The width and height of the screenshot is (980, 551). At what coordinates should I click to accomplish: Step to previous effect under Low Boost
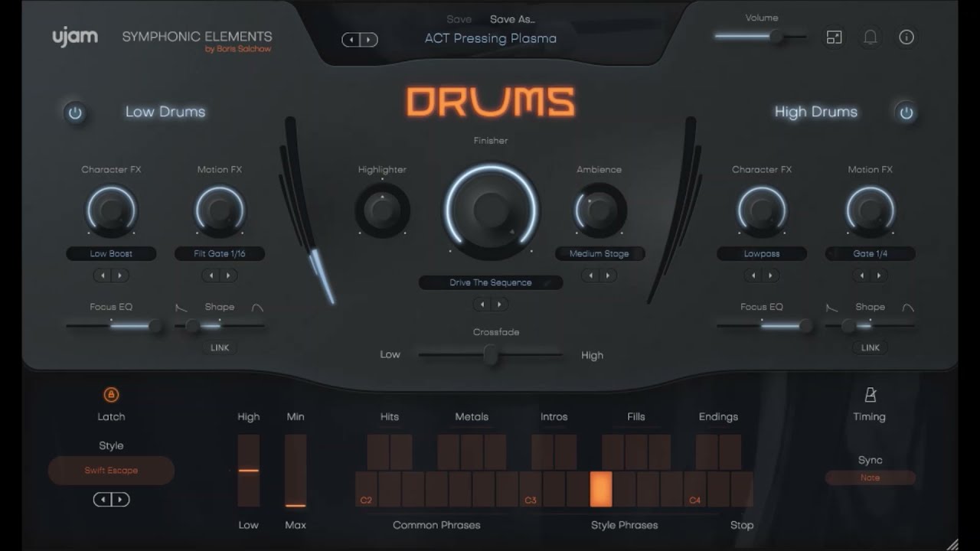click(103, 275)
